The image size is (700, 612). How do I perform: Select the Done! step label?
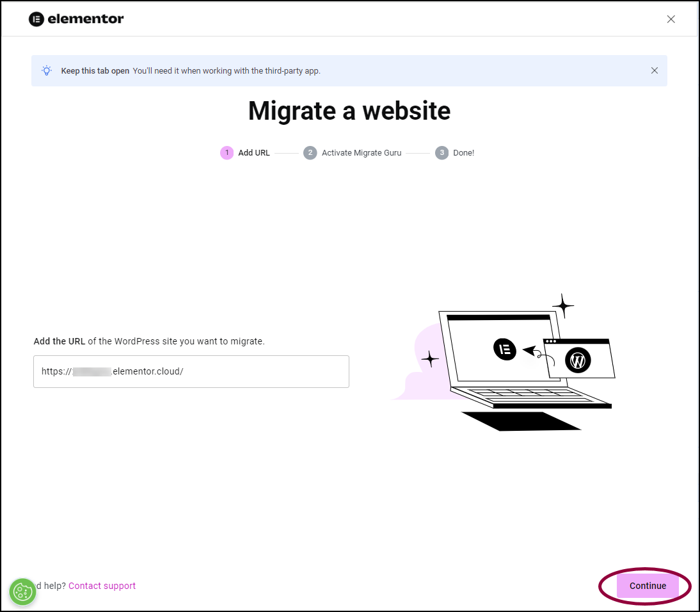(463, 153)
